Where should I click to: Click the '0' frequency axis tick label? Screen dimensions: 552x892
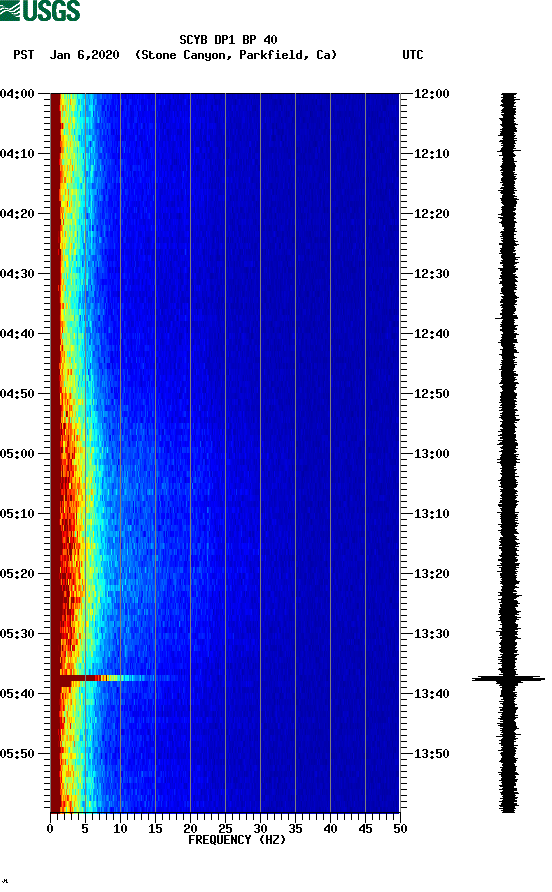click(50, 829)
